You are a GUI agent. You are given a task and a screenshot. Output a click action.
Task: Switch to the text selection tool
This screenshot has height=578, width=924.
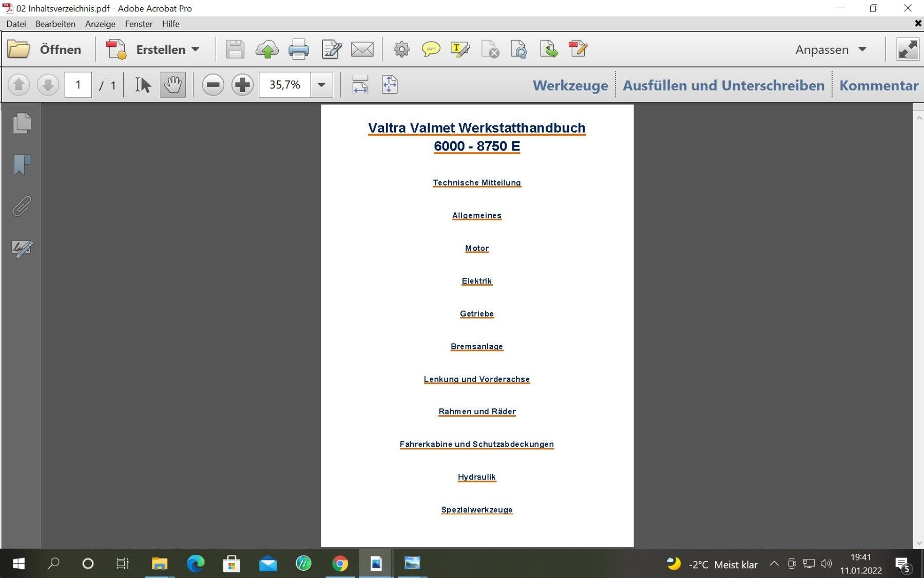pos(143,85)
